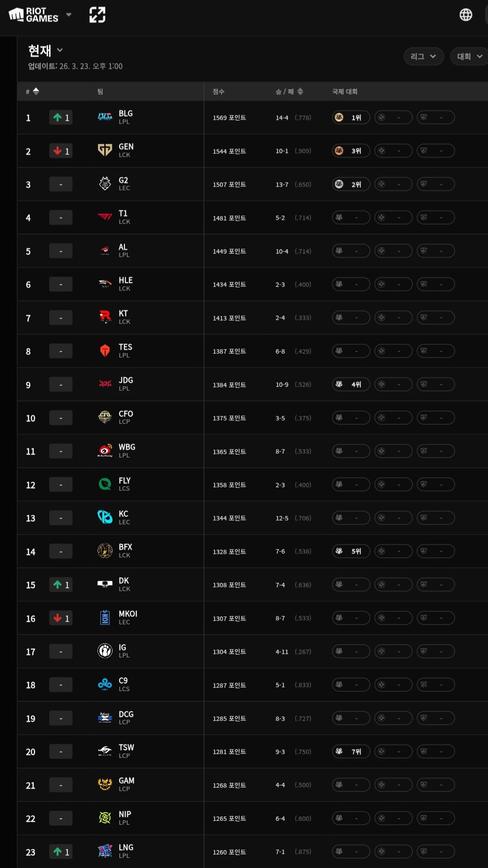Click the BLG team logo
Screen dimensions: 488x868
[105, 117]
